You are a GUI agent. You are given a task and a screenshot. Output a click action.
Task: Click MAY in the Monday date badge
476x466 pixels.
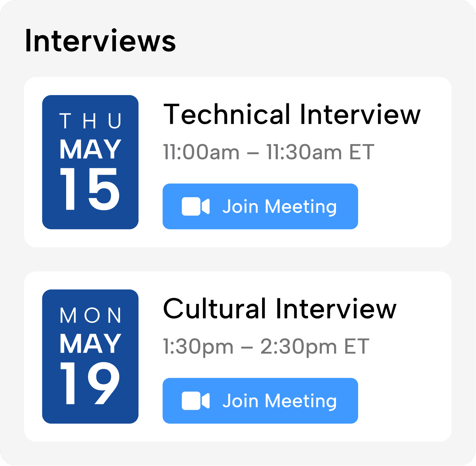[90, 344]
